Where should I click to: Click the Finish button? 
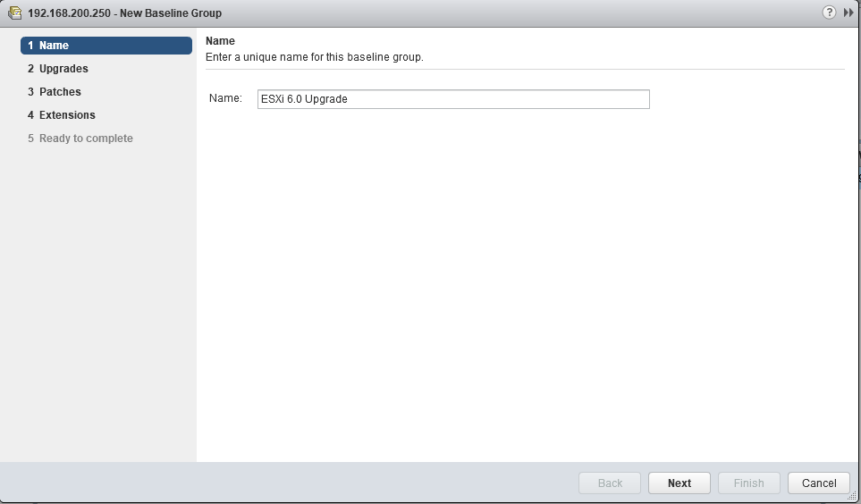pyautogui.click(x=748, y=483)
